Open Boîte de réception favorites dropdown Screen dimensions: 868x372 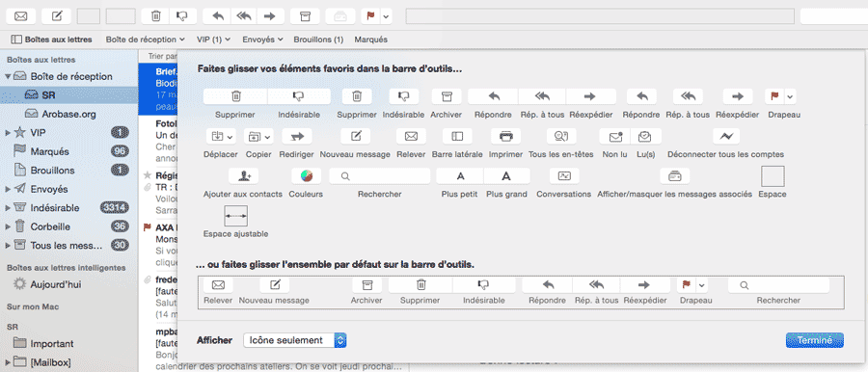(145, 40)
